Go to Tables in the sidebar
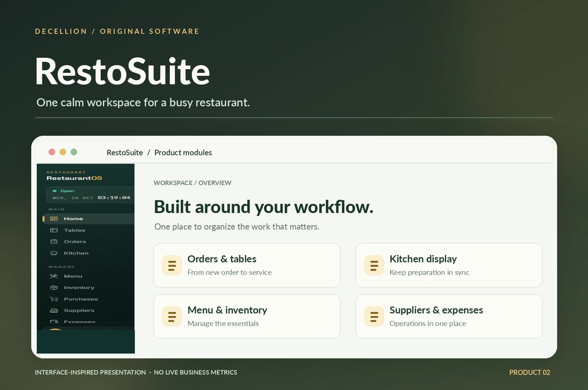Screen dimensions: 588x390 (x=89, y=230)
